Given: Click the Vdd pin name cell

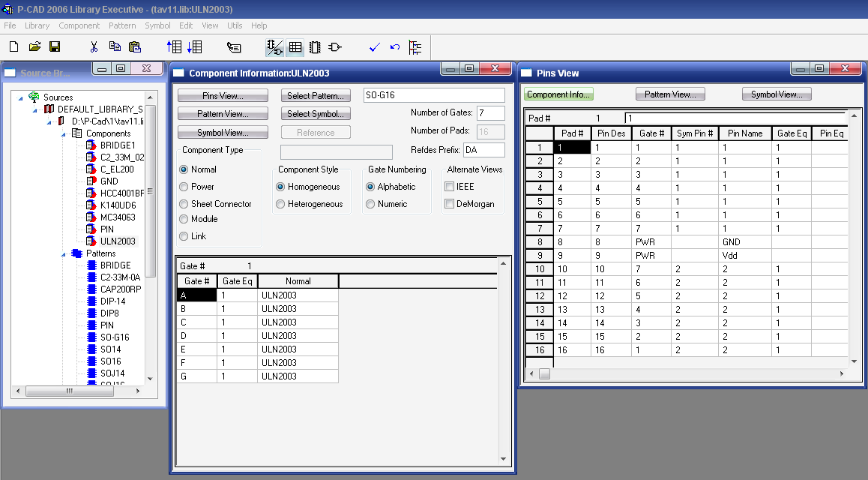Looking at the screenshot, I should (744, 256).
